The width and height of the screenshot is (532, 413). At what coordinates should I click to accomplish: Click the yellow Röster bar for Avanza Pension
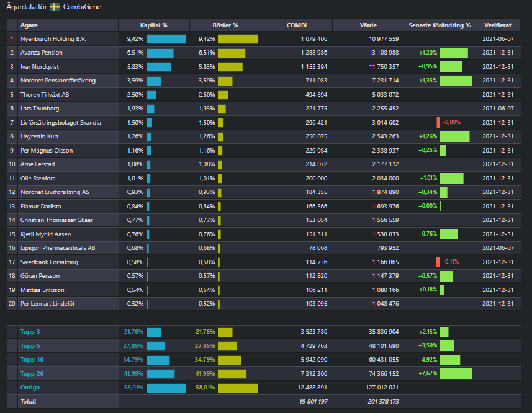(x=232, y=53)
